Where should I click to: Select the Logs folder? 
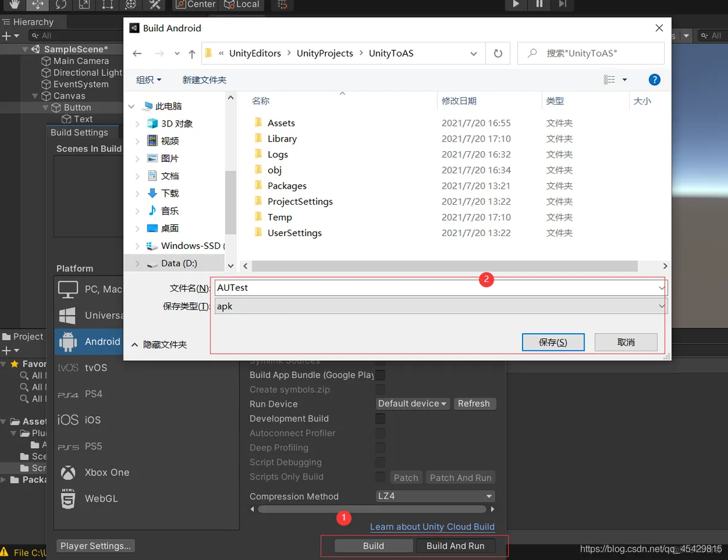(278, 155)
